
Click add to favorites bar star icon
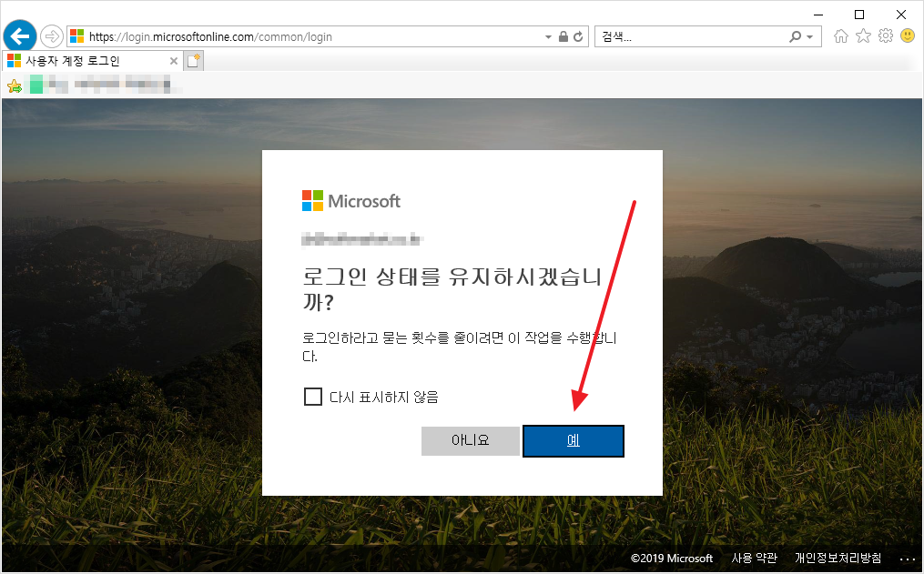point(15,86)
